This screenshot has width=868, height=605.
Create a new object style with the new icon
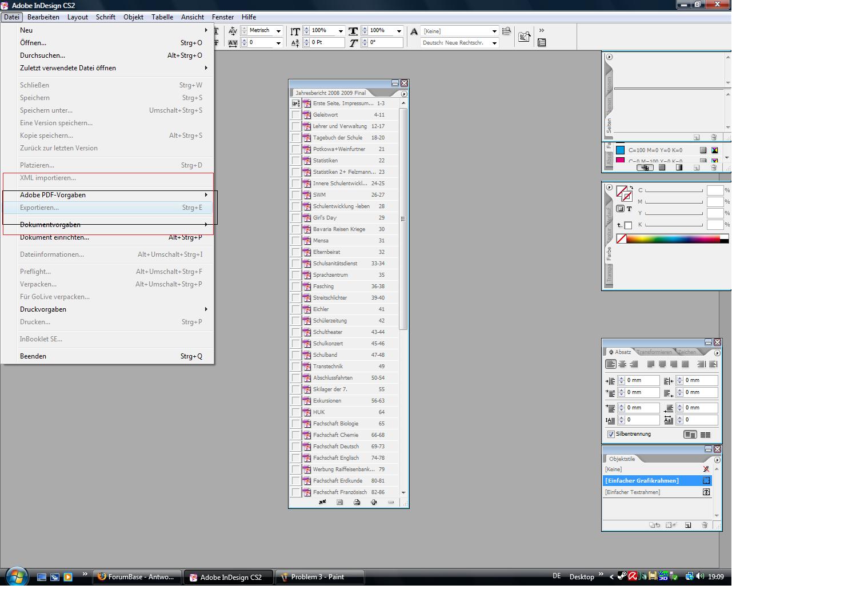(688, 525)
